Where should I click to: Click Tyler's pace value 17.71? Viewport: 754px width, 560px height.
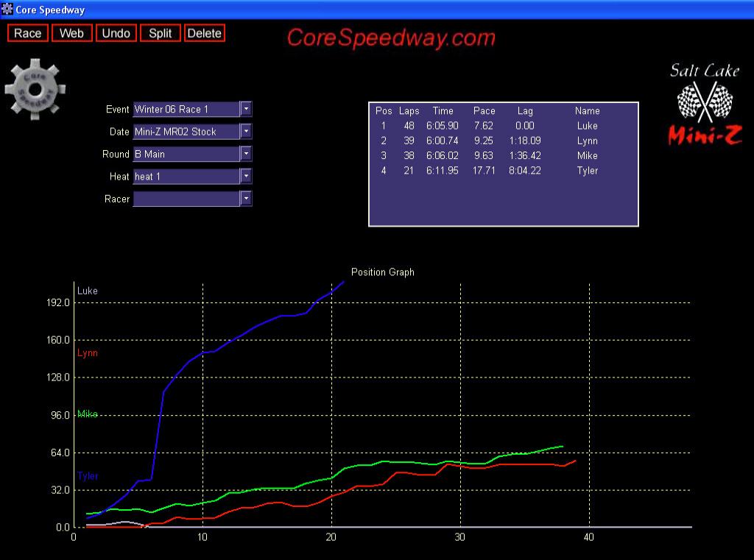tap(484, 171)
